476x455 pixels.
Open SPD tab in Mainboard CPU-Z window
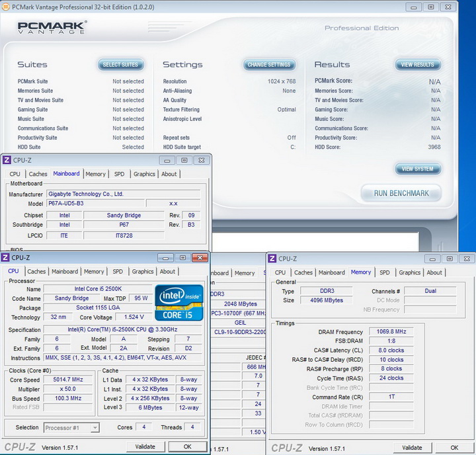pyautogui.click(x=119, y=174)
